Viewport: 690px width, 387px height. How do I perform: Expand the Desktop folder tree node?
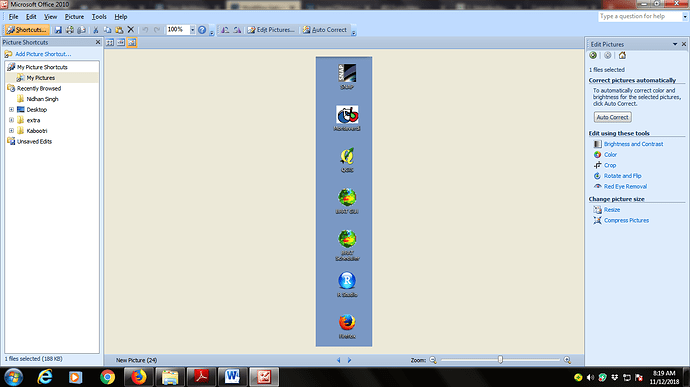(11, 110)
